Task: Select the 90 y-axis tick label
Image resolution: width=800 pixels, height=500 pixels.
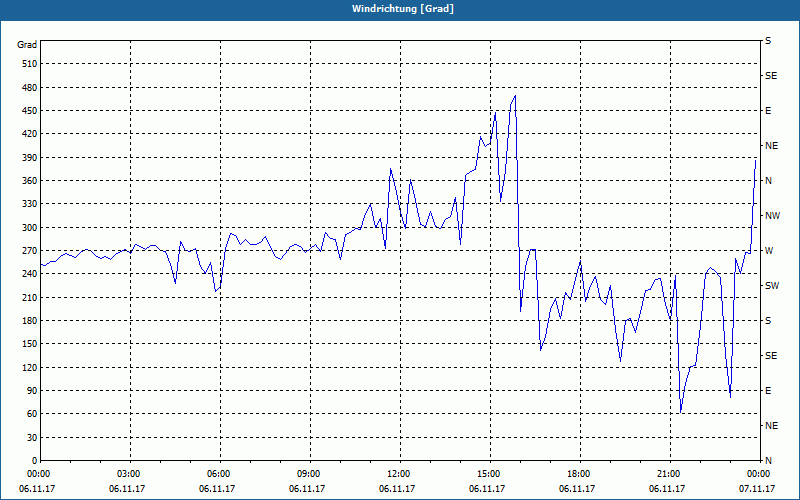Action: [32, 391]
